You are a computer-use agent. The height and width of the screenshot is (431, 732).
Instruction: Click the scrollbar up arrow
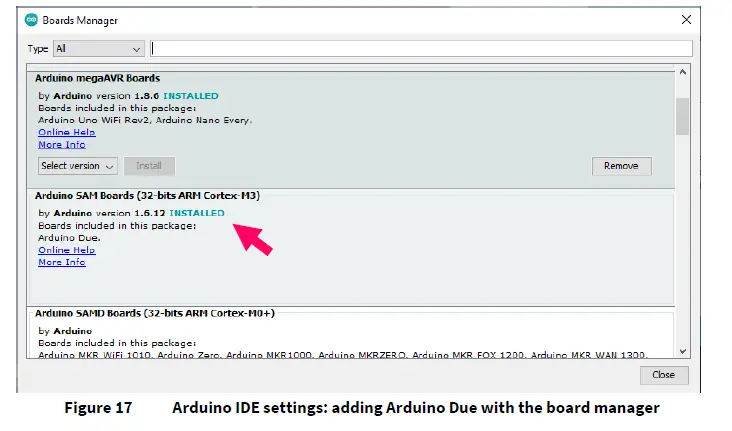(x=683, y=72)
